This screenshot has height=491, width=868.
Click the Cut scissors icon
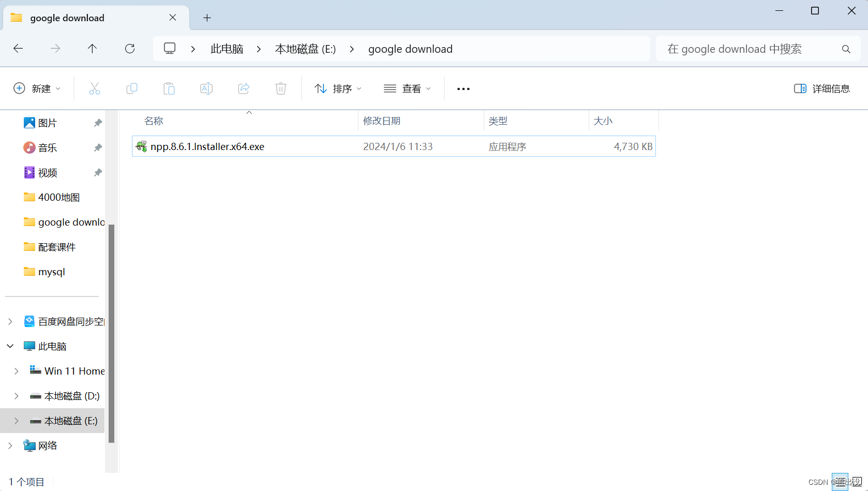point(95,88)
